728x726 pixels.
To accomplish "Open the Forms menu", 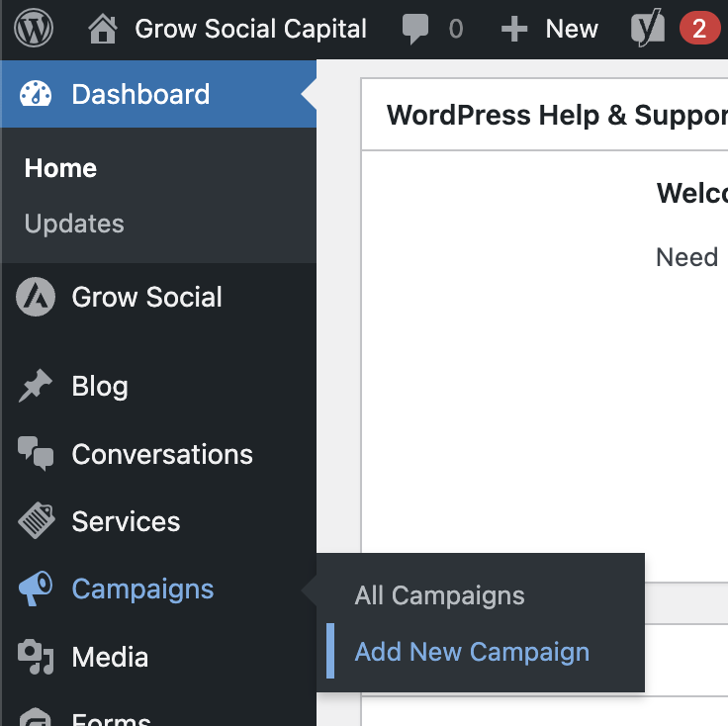I will coord(111,718).
